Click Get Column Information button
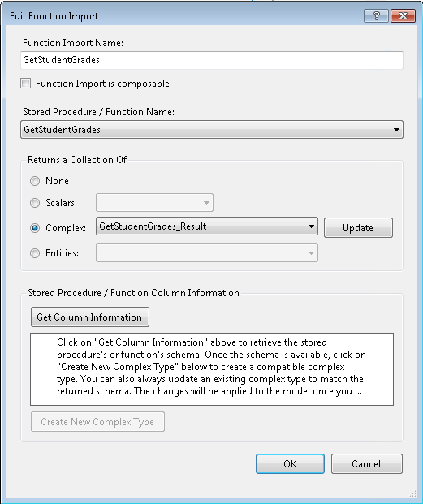The height and width of the screenshot is (504, 423). click(90, 317)
